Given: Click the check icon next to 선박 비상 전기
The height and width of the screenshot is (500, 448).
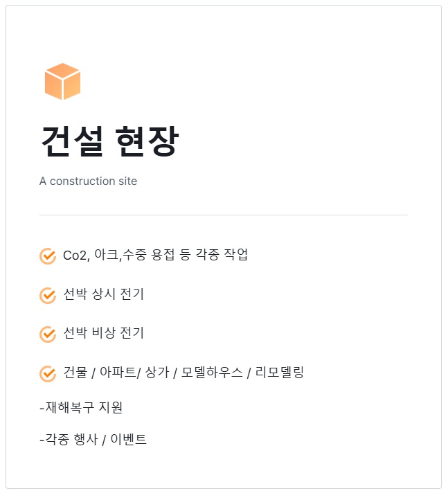Looking at the screenshot, I should pyautogui.click(x=48, y=334).
